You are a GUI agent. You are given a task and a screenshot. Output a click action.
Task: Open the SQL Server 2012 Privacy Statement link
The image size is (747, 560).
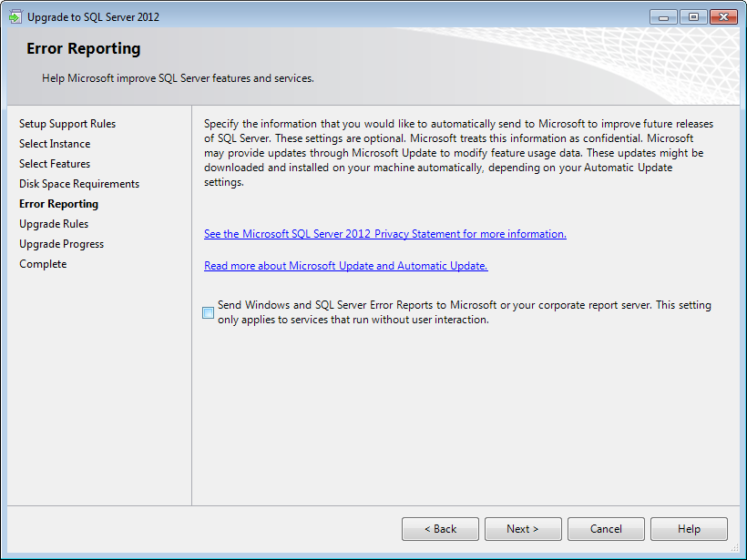coord(385,234)
